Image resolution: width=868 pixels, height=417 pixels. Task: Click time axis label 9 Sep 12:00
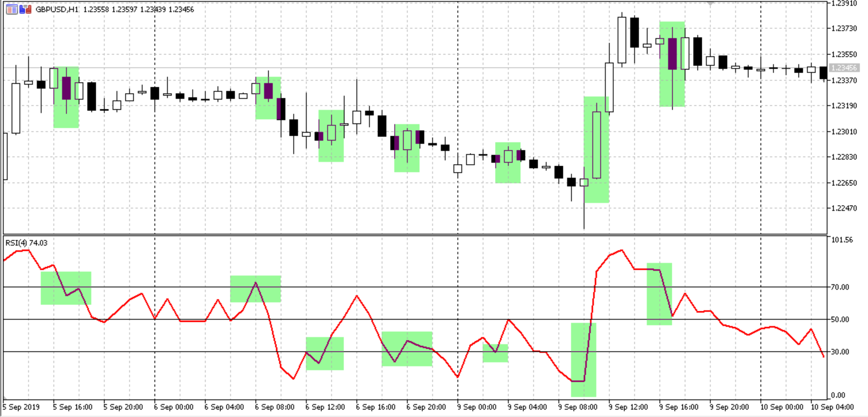point(628,407)
